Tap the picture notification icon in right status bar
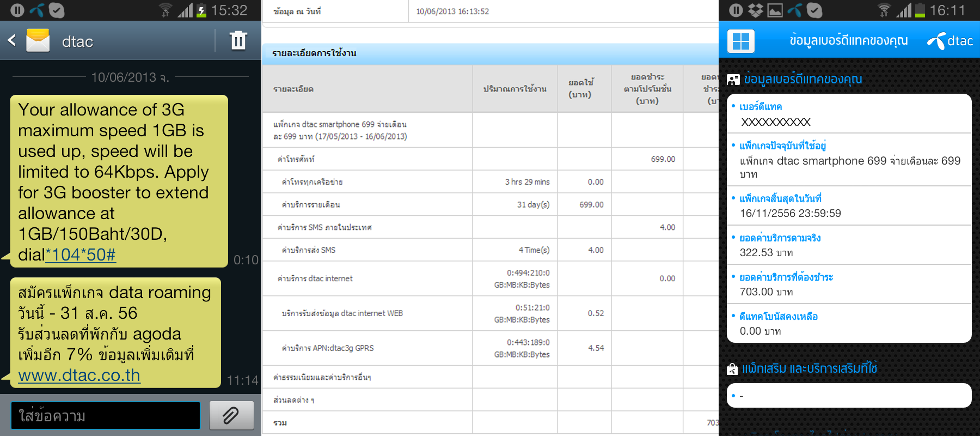This screenshot has height=436, width=980. [x=775, y=10]
